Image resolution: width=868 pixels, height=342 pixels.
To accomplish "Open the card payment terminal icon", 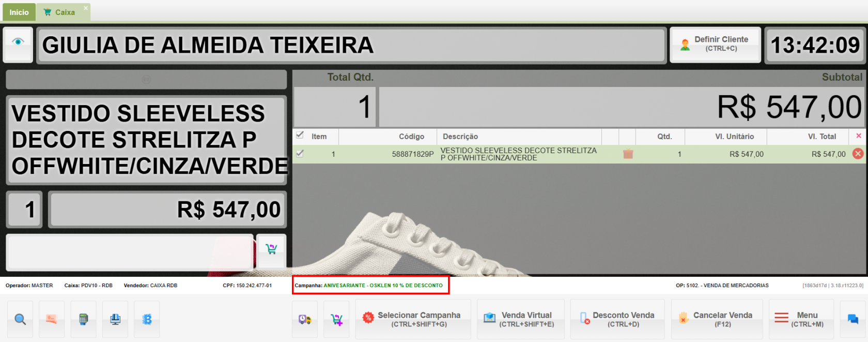I will (x=83, y=319).
